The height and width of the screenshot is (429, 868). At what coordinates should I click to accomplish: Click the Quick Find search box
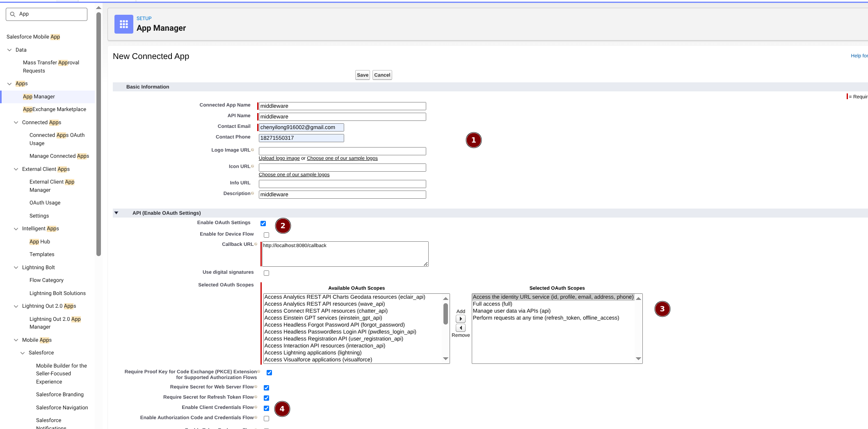(46, 14)
